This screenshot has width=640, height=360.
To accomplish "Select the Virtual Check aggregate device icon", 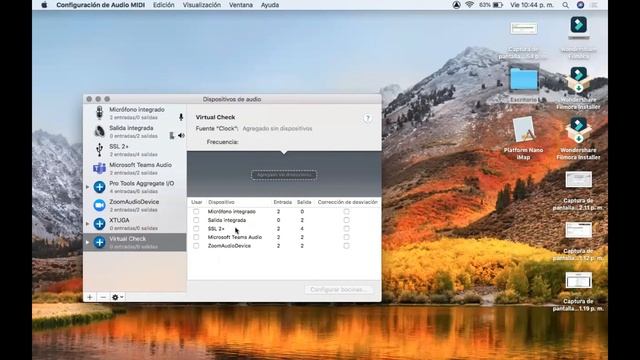I will point(99,242).
